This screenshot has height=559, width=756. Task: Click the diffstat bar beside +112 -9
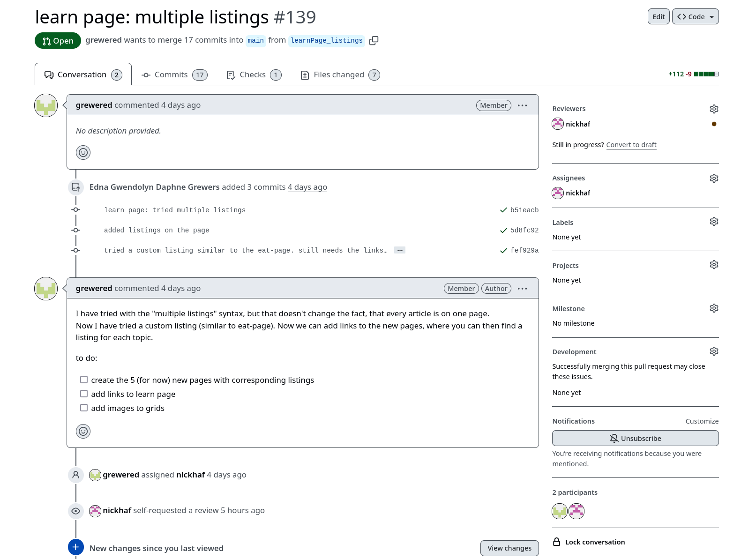click(x=706, y=74)
